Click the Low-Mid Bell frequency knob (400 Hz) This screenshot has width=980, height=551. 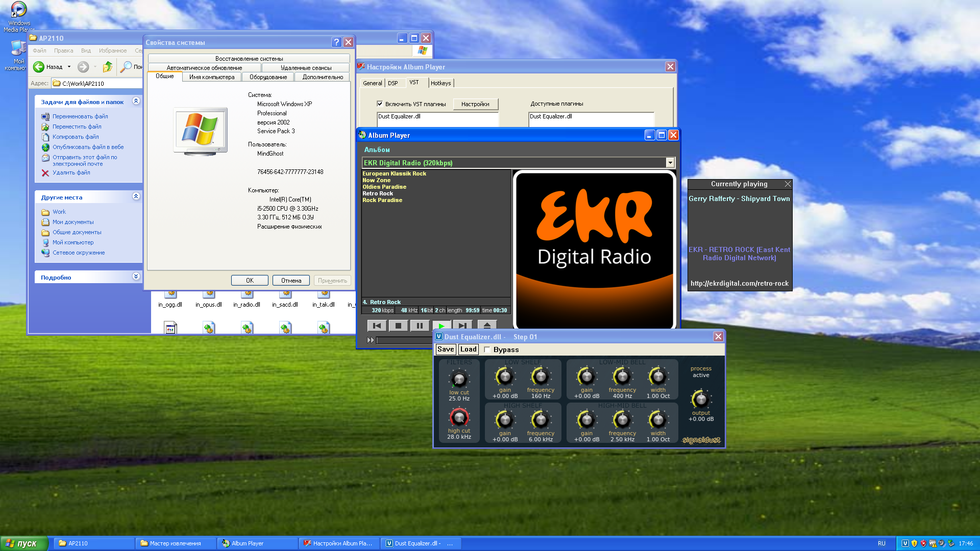pos(622,377)
